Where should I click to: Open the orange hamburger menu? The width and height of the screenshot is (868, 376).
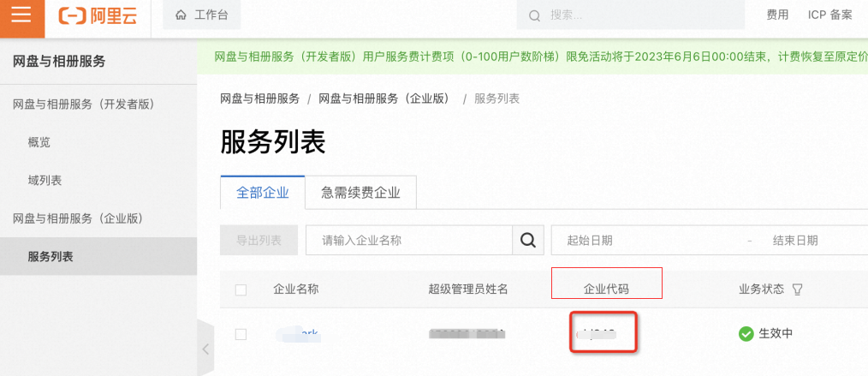[x=22, y=19]
